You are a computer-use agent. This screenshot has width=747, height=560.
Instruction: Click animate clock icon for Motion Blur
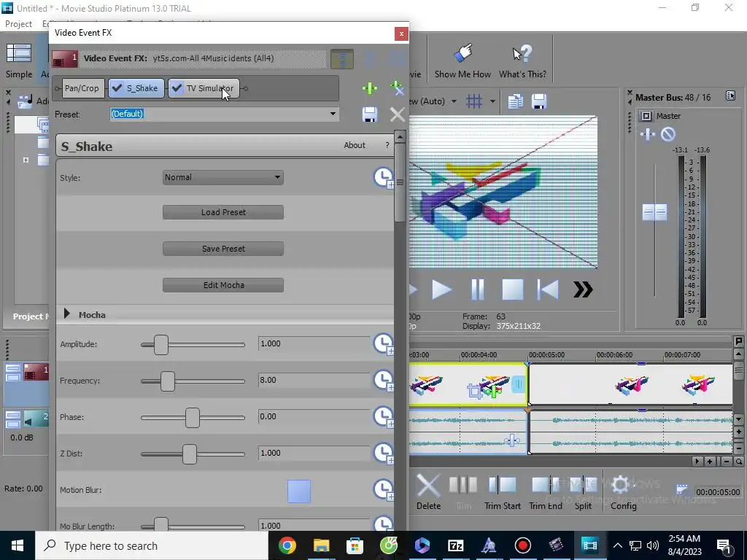[384, 489]
